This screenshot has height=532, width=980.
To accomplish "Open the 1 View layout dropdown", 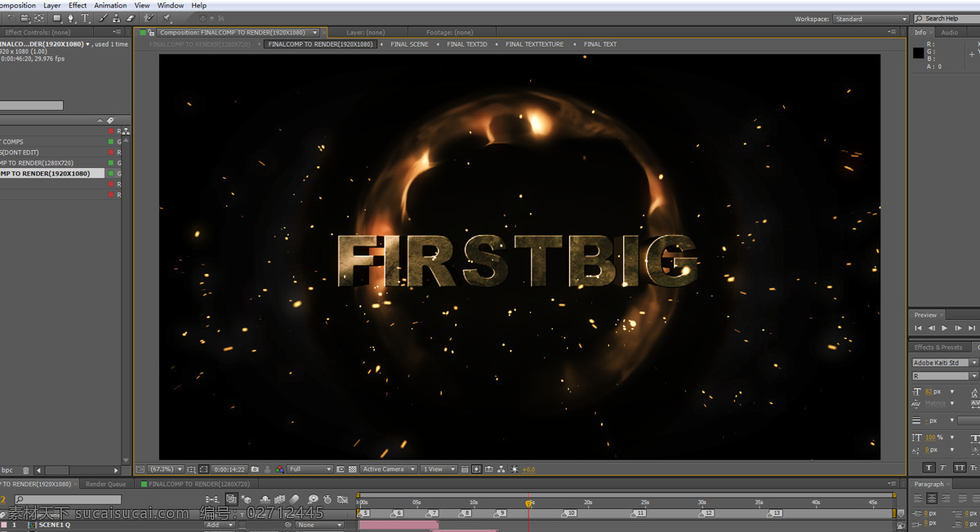I will (x=439, y=469).
